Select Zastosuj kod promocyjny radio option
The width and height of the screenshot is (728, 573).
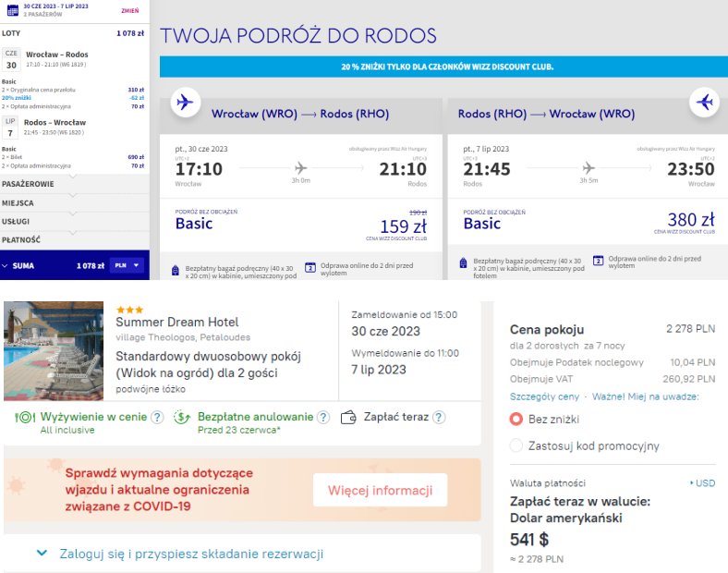(x=516, y=445)
